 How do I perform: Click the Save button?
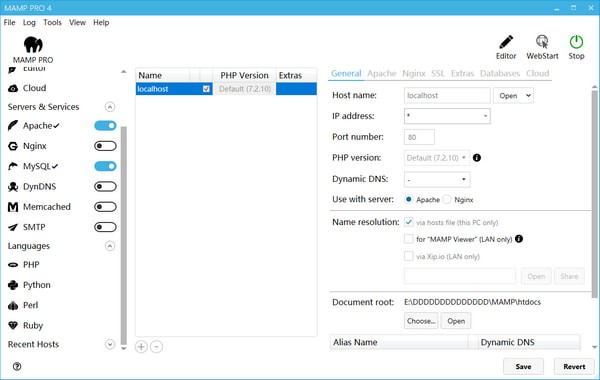(523, 367)
